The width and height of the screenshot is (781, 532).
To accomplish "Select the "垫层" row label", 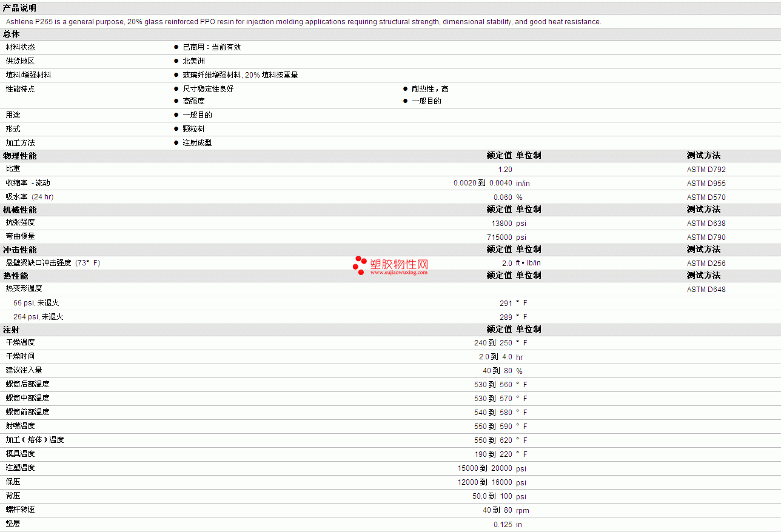I will coord(13,524).
